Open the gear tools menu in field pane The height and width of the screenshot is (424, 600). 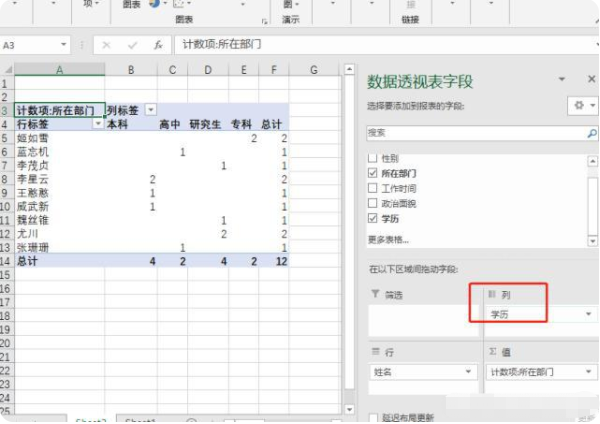click(x=581, y=105)
